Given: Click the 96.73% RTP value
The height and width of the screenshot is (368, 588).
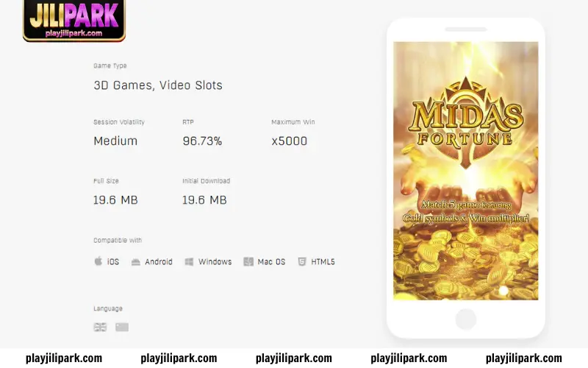Looking at the screenshot, I should point(202,141).
